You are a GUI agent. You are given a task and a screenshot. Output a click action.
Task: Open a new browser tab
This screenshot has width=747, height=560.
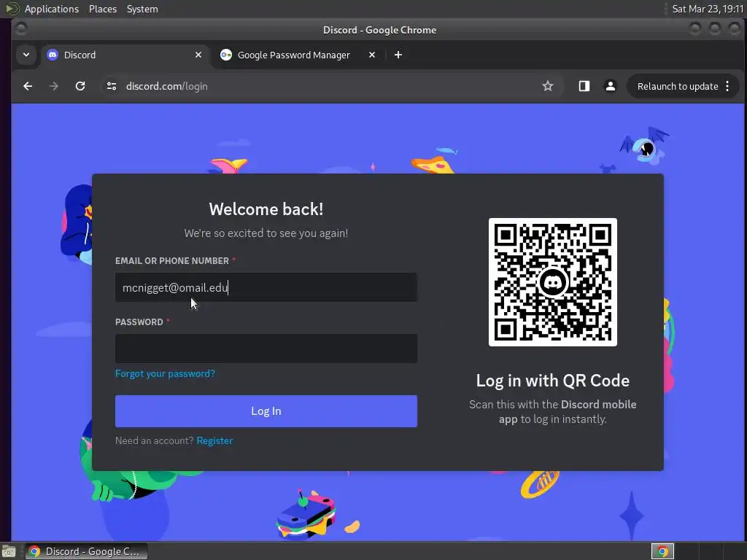coord(398,55)
